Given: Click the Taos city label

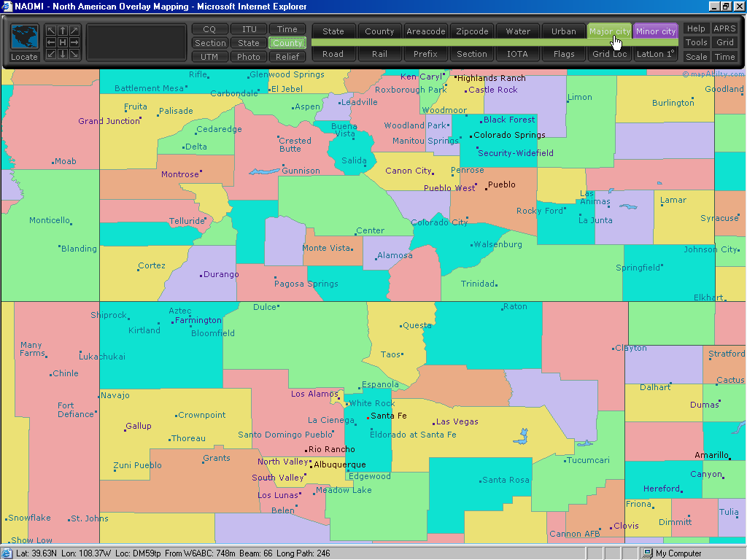Looking at the screenshot, I should click(x=390, y=355).
